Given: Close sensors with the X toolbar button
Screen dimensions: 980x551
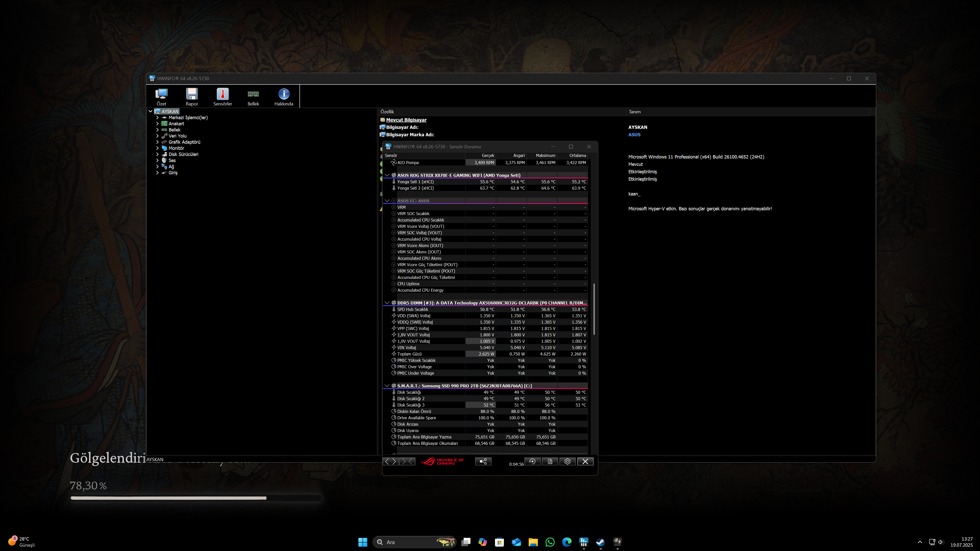Looking at the screenshot, I should [586, 461].
